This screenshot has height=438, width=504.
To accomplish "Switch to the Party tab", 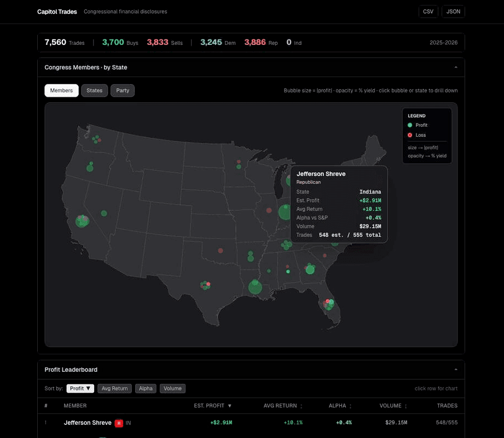I will coord(122,90).
